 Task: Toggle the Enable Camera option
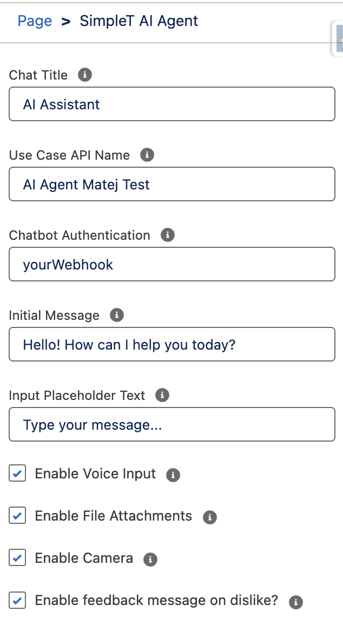pyautogui.click(x=17, y=557)
